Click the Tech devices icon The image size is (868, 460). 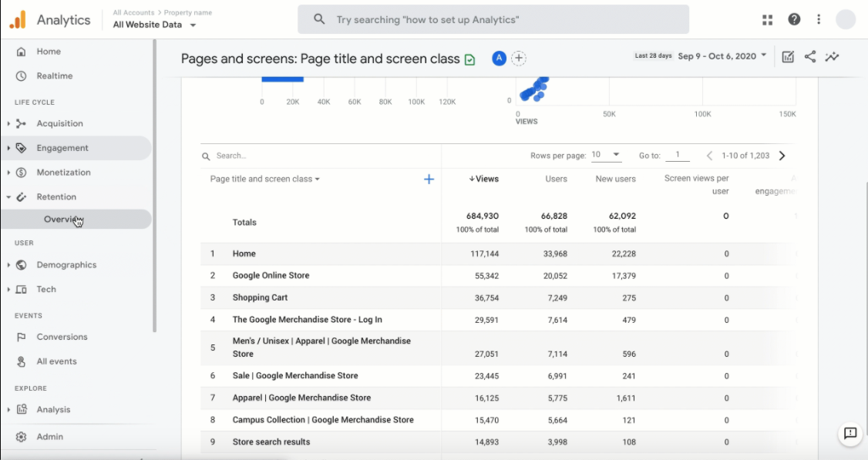(x=21, y=289)
